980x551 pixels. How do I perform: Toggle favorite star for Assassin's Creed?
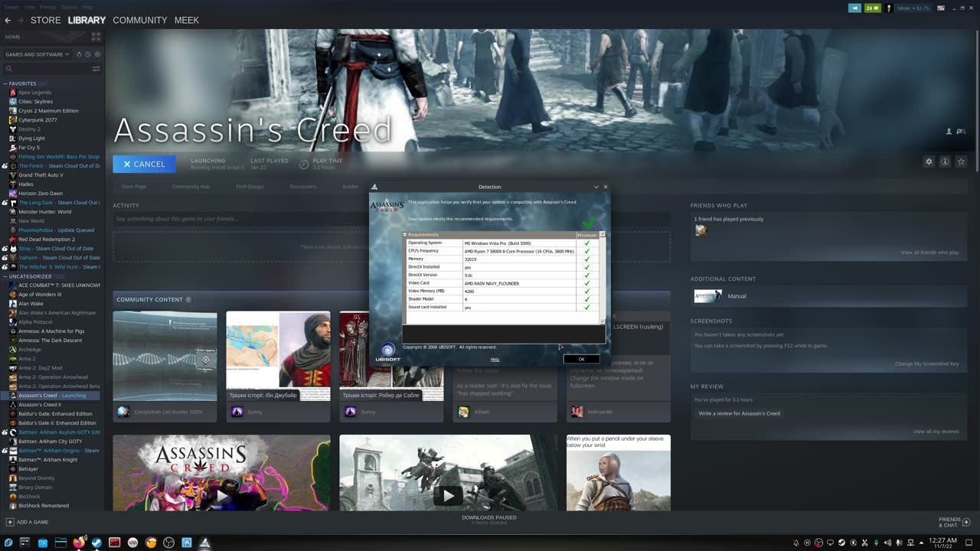pos(961,161)
